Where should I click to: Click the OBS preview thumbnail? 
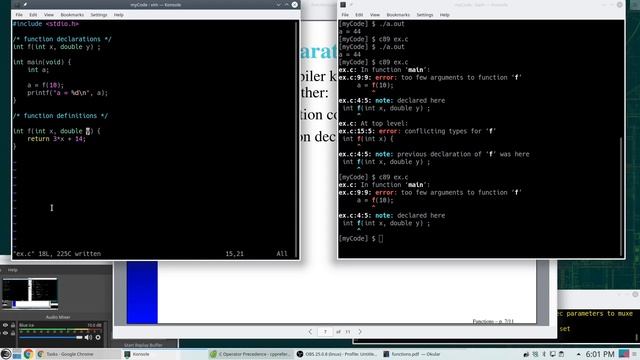pos(30,293)
